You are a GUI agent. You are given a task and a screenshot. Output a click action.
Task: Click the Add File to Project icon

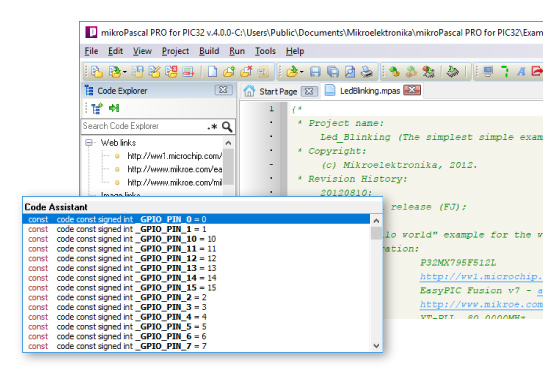(229, 71)
